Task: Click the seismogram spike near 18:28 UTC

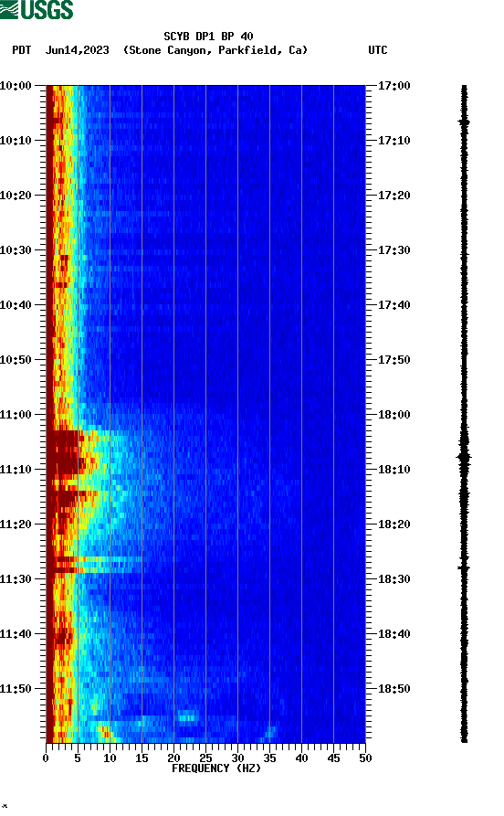Action: pyautogui.click(x=464, y=567)
